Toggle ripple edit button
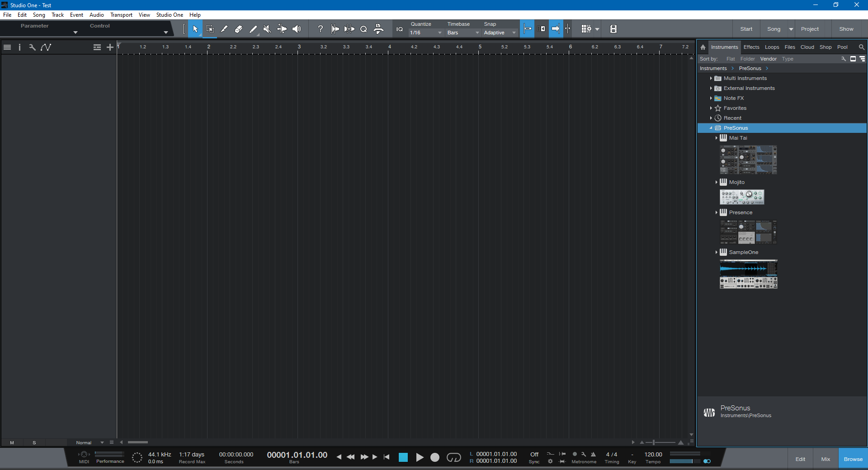Viewport: 868px width, 470px height. coord(541,29)
